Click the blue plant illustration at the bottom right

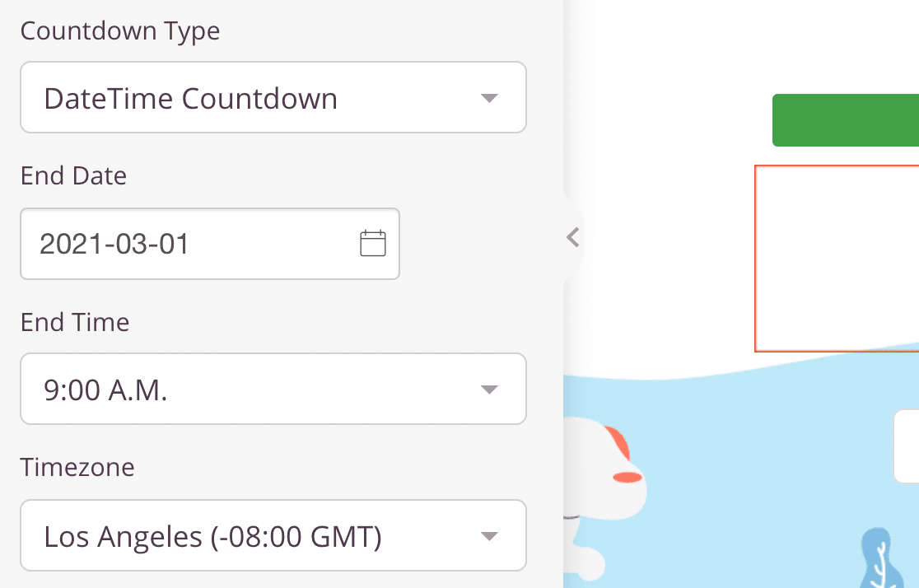point(884,560)
